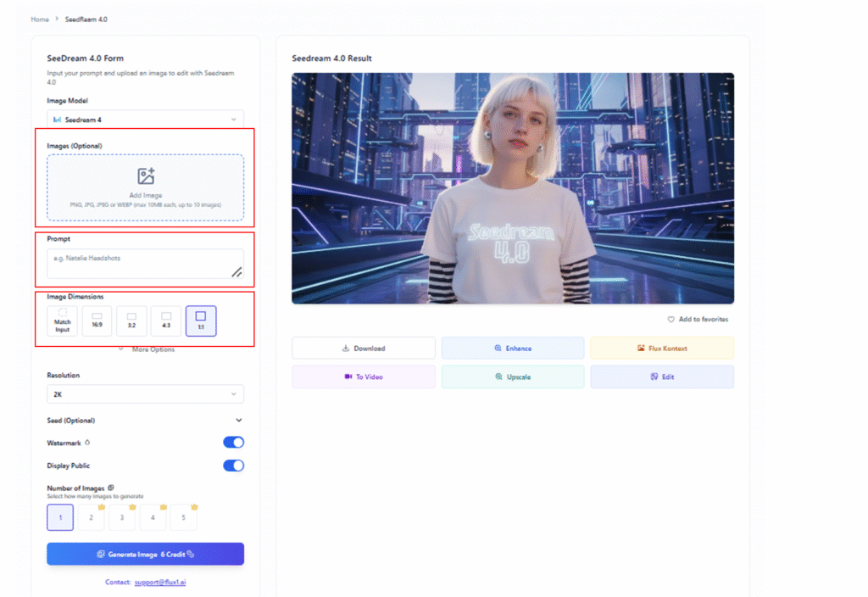Click the heart icon beside Add to favorites
This screenshot has width=868, height=597.
tap(671, 320)
